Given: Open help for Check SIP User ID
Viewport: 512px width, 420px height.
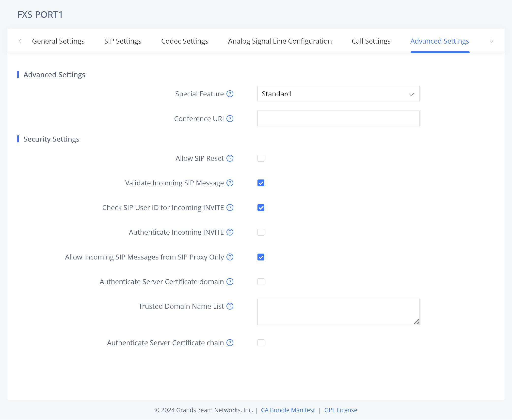Looking at the screenshot, I should [230, 208].
